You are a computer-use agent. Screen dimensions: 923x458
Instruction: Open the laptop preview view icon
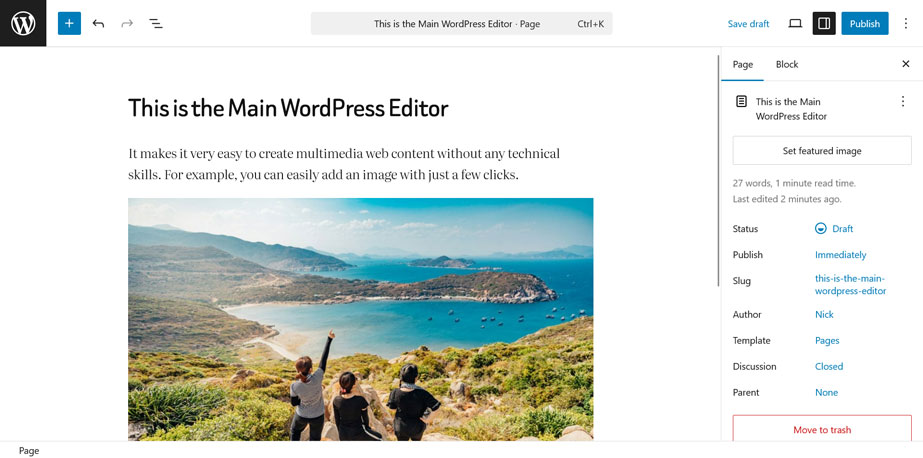(795, 24)
